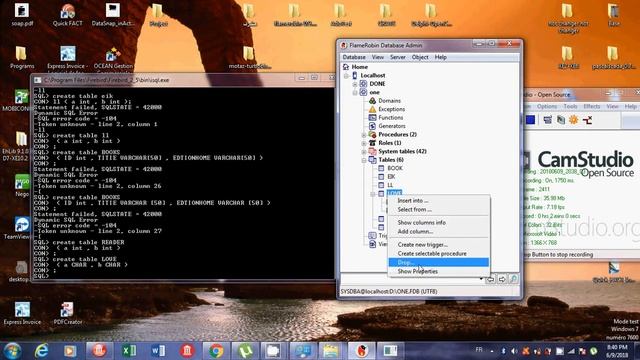640x360 pixels.
Task: Open the Options menu in CamStudio
Action: 547,106
